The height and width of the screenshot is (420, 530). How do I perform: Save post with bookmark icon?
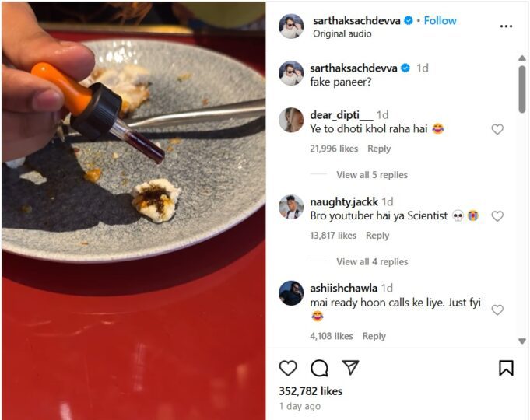click(506, 368)
